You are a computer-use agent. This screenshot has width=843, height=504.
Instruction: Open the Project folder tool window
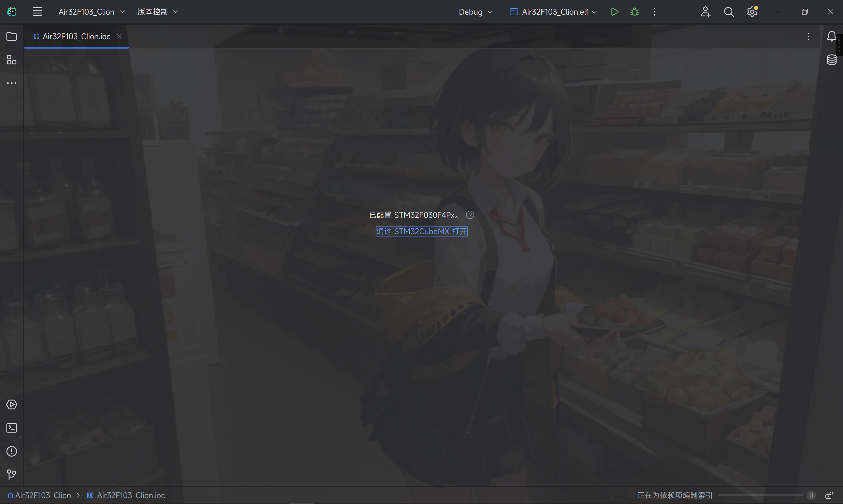[x=11, y=36]
